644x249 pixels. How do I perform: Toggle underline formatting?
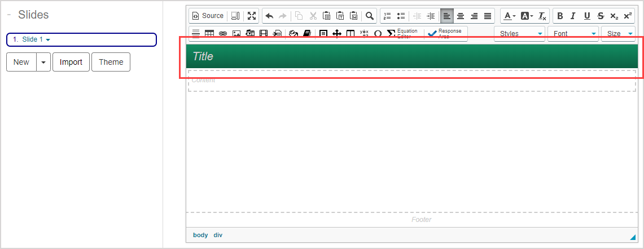tap(587, 16)
